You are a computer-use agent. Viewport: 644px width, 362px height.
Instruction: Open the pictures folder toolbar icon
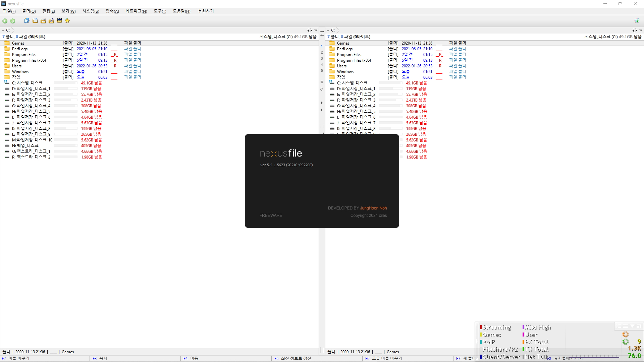click(x=43, y=21)
